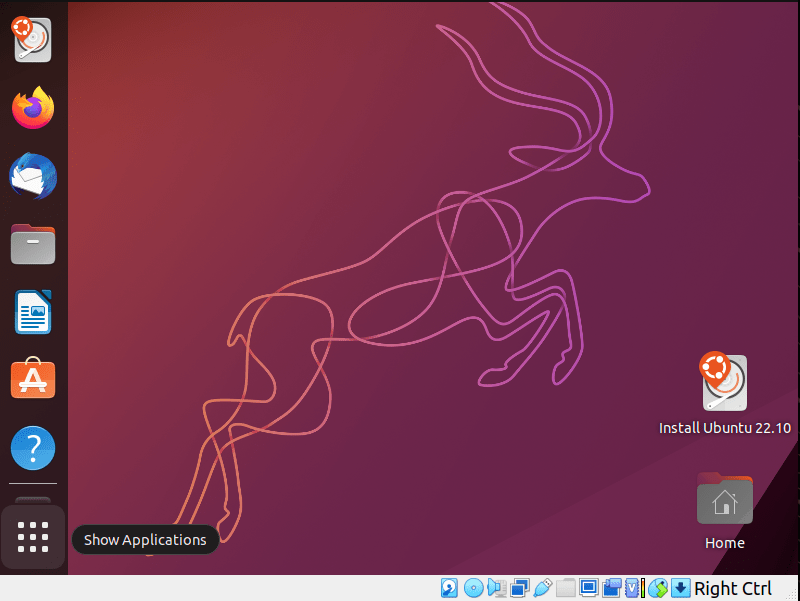
Task: Click the VirtualBox optical disc indicator
Action: tap(473, 588)
